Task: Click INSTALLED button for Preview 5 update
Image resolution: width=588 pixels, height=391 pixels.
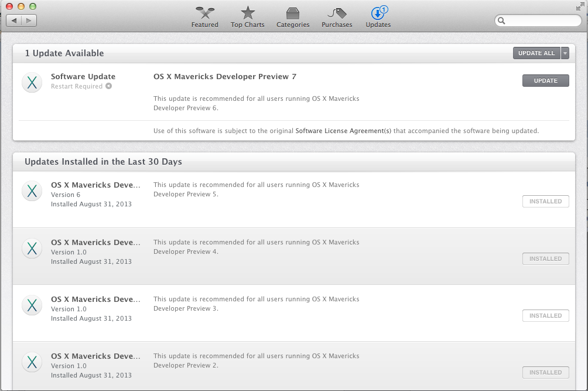Action: coord(546,201)
